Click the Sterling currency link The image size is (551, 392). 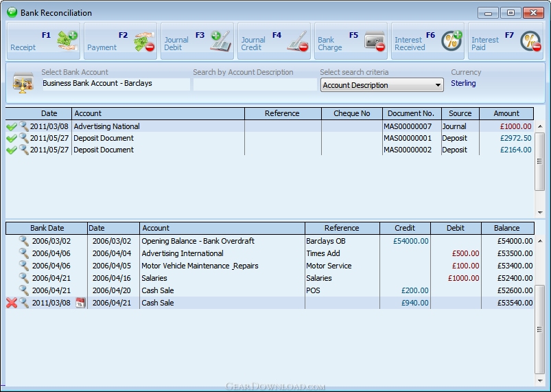(463, 83)
